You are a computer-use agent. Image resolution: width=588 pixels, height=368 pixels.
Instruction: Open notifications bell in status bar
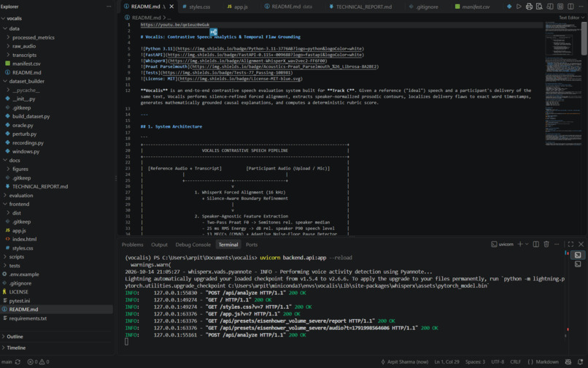[580, 362]
